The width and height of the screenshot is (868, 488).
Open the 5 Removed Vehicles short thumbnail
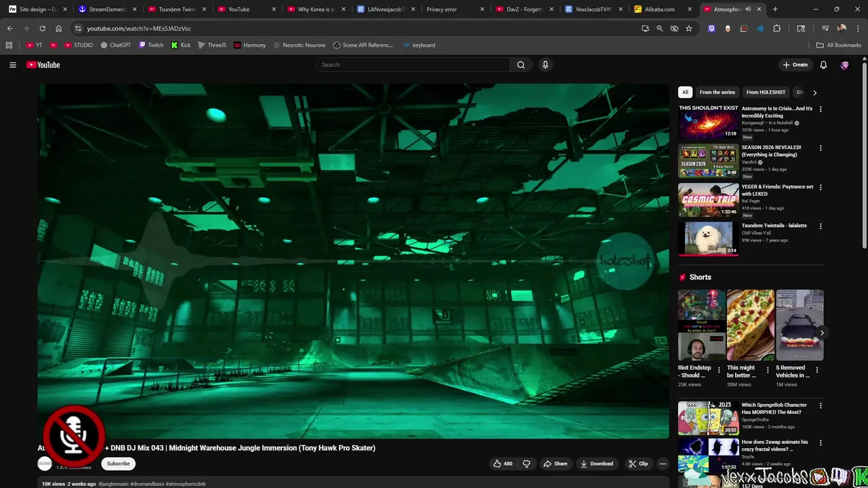click(800, 325)
